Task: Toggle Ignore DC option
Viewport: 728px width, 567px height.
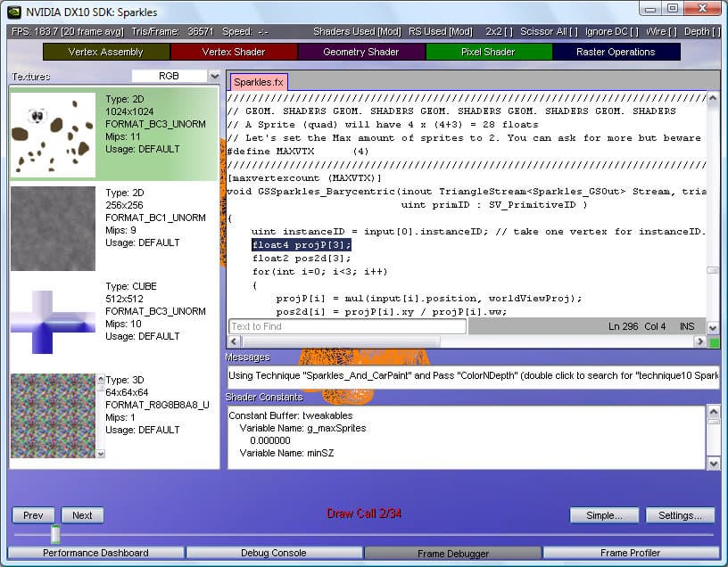Action: point(611,31)
